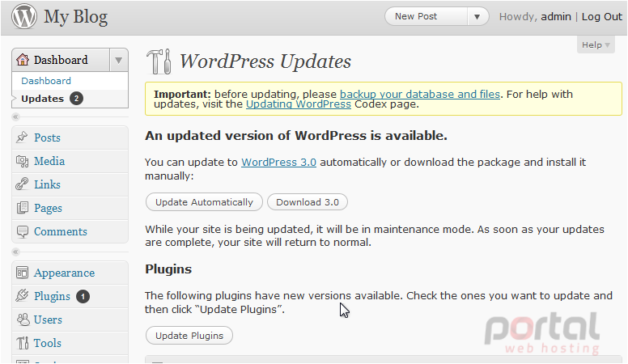
Task: Click the Plugins section heading
Action: 168,269
